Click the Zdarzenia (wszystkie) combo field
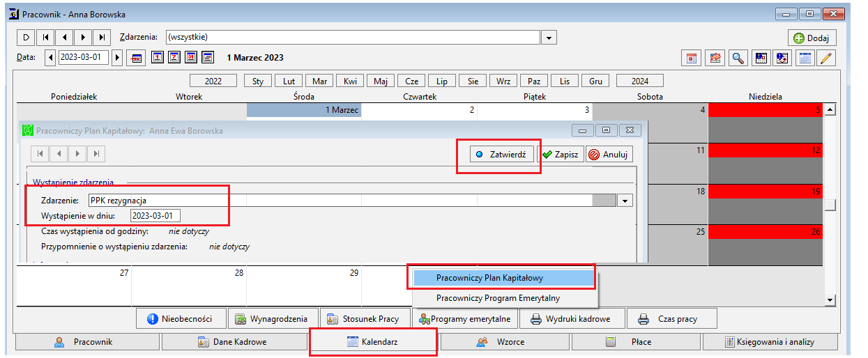This screenshot has width=868, height=358. (x=352, y=37)
